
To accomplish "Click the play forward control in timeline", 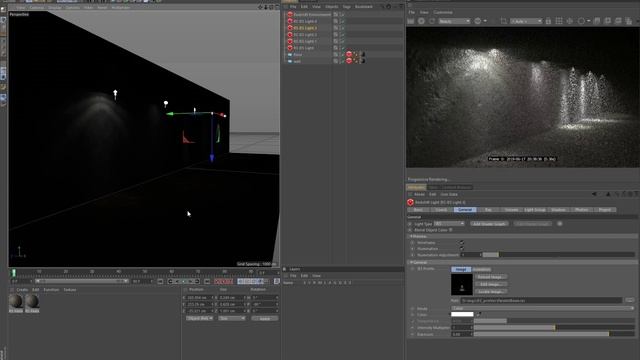I will pos(184,281).
